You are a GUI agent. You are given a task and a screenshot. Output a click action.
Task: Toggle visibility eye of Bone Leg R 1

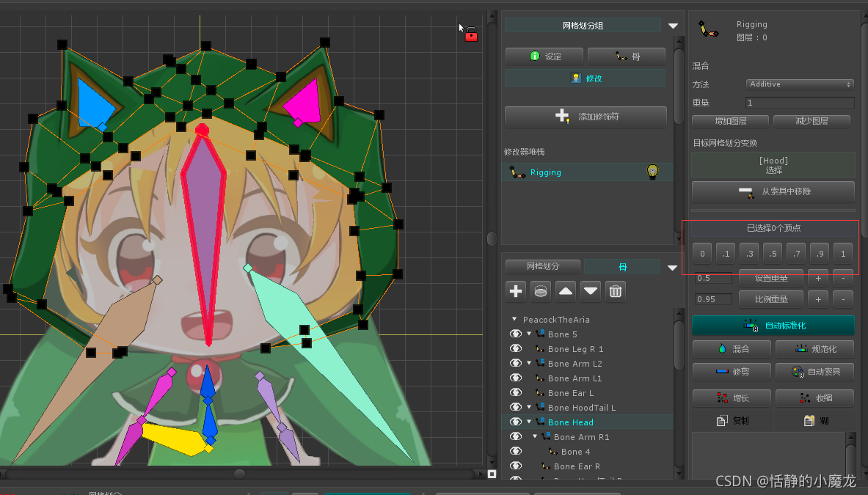pos(515,348)
